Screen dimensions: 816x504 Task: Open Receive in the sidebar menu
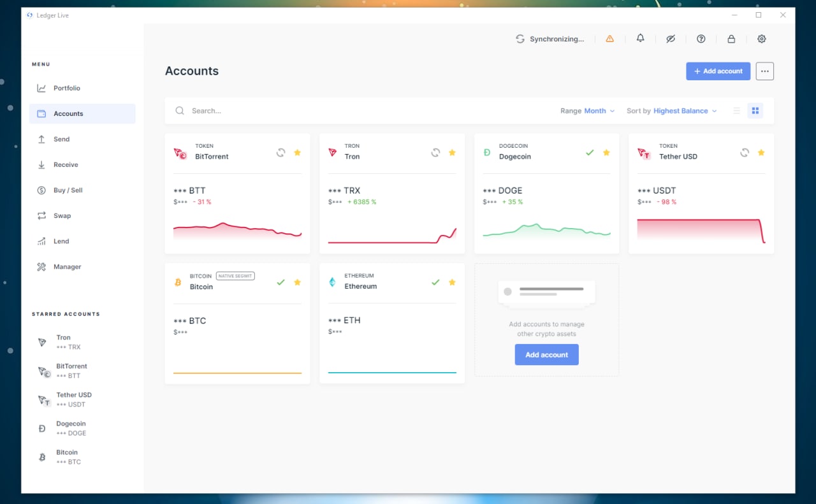(x=82, y=164)
